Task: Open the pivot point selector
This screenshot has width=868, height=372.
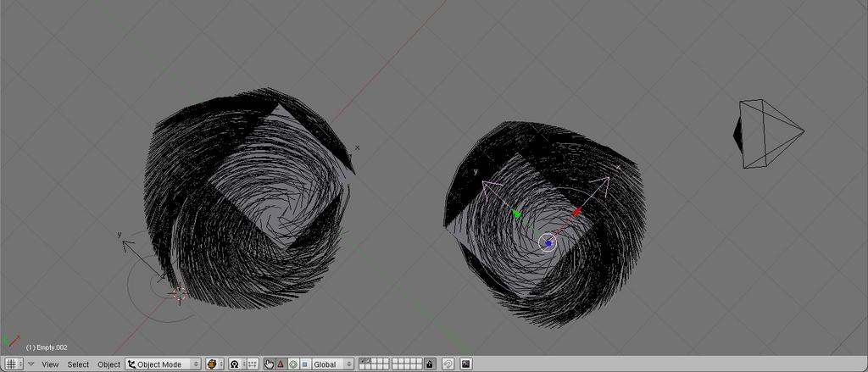Action: 237,364
